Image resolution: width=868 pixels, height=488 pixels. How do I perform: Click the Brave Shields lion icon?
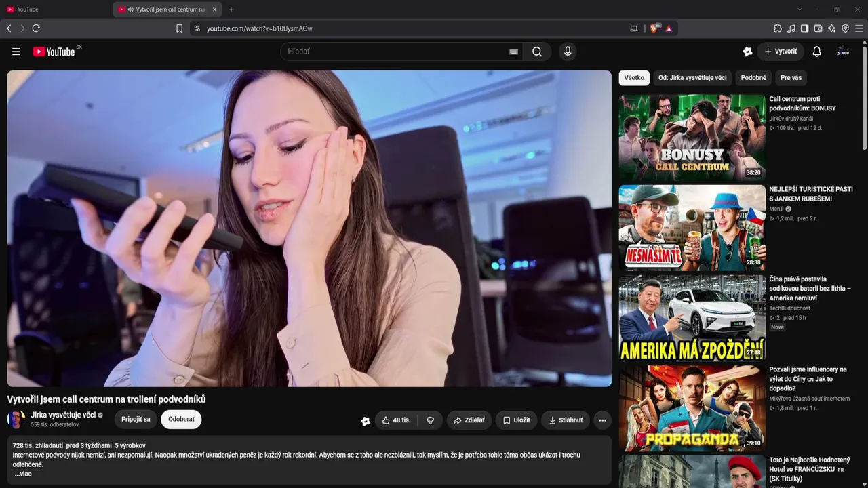tap(654, 28)
